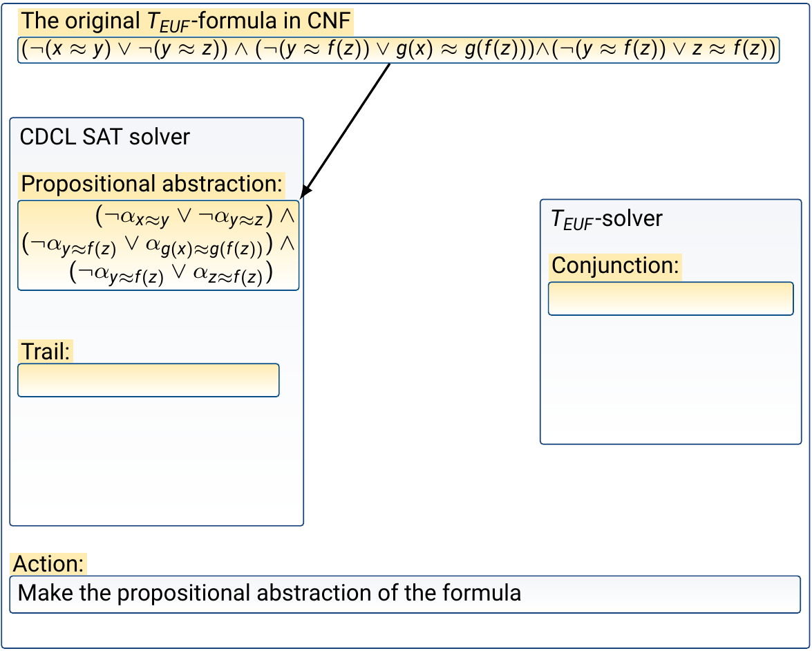
Task: Select "The original T_EUF-formula in CNF" heading
Action: [186, 21]
